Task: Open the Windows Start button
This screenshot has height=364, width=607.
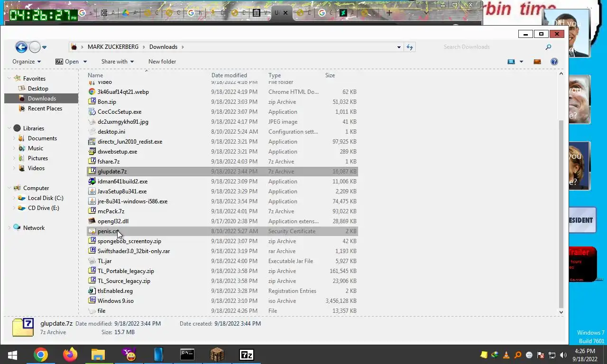Action: (12, 355)
